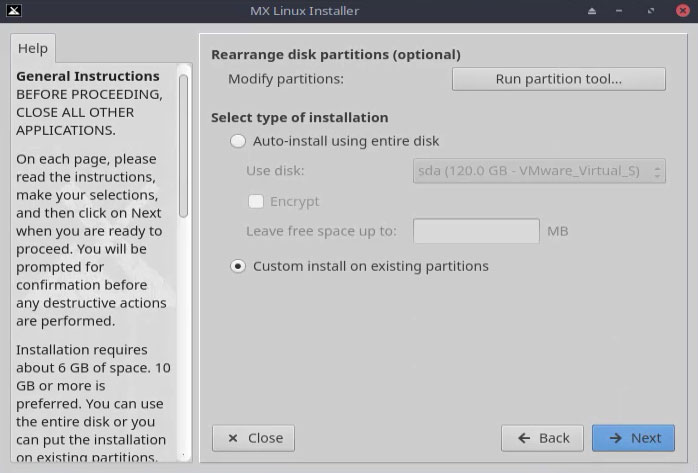Click the left arrow icon on Back
The height and width of the screenshot is (473, 698).
pos(524,438)
